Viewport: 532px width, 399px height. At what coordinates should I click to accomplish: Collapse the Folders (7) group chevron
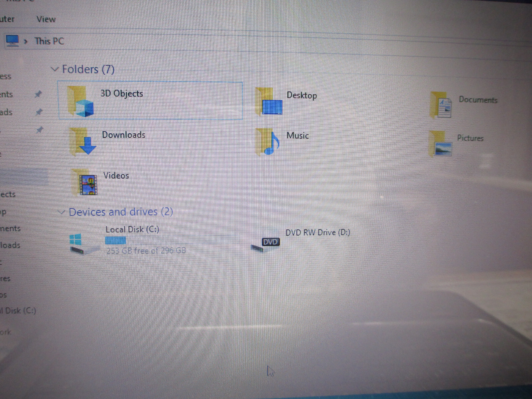point(55,69)
